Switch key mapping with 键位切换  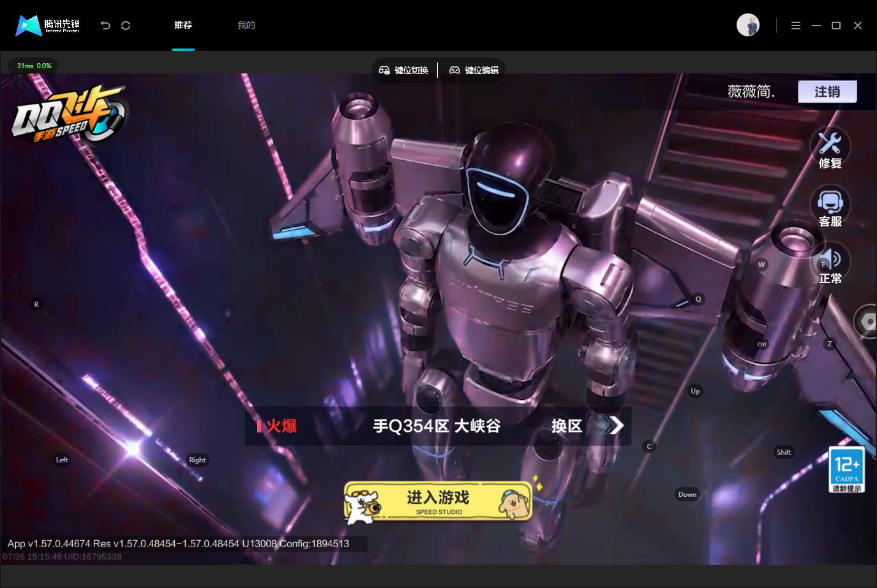click(x=404, y=70)
